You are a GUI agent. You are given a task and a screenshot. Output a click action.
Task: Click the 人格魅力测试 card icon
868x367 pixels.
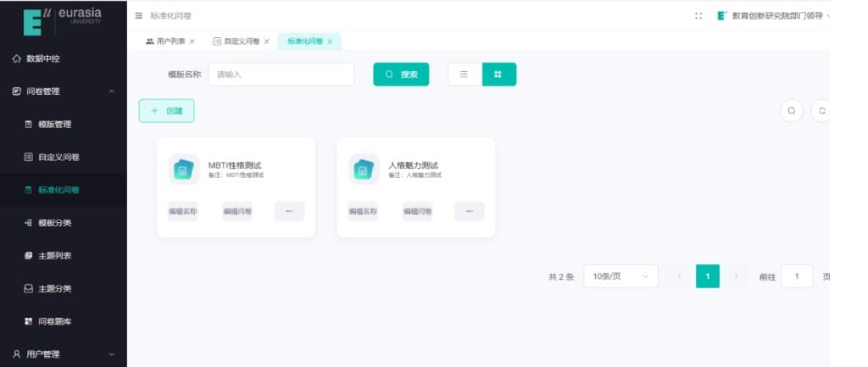(364, 169)
